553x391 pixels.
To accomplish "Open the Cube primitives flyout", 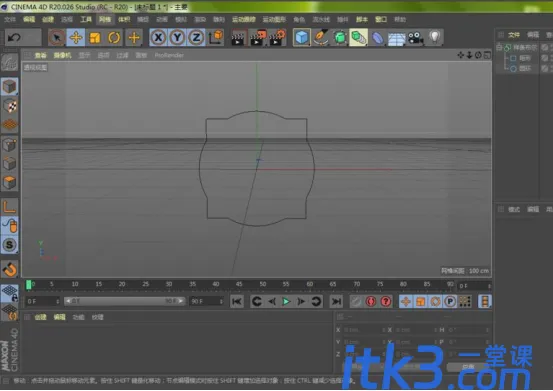I will click(302, 37).
